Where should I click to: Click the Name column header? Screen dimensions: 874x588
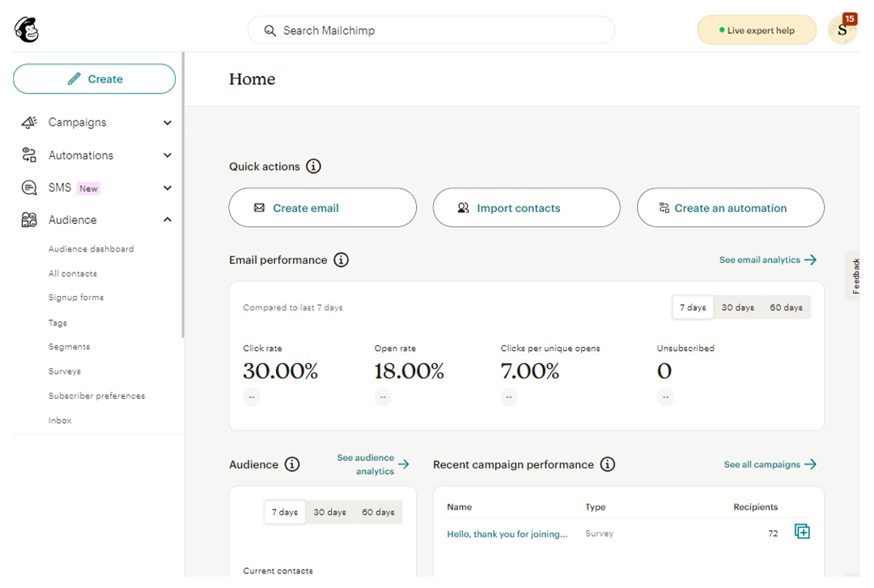pyautogui.click(x=460, y=506)
